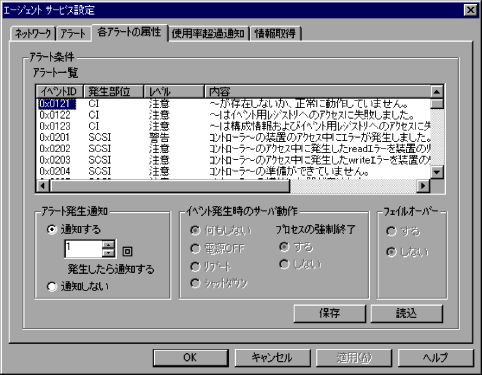
Task: Click 警告 level in the 0x0201 row
Action: tap(159, 138)
